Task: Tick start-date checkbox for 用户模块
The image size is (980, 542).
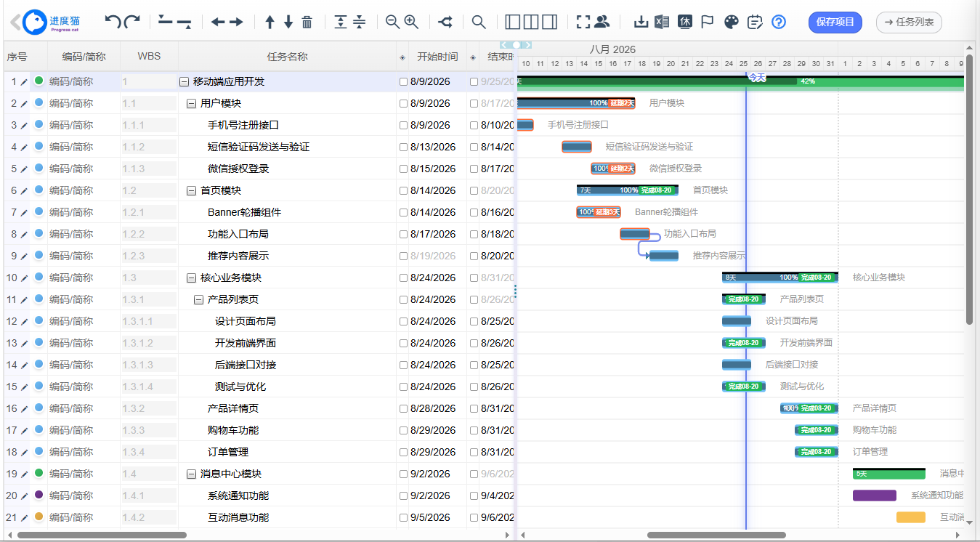Action: [x=403, y=104]
